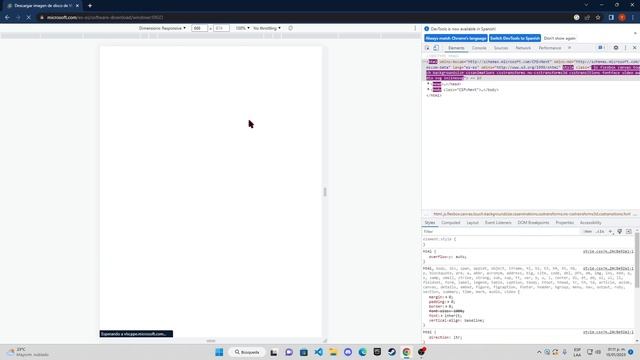Go back in browser
This screenshot has width=640, height=360.
pos(7,18)
